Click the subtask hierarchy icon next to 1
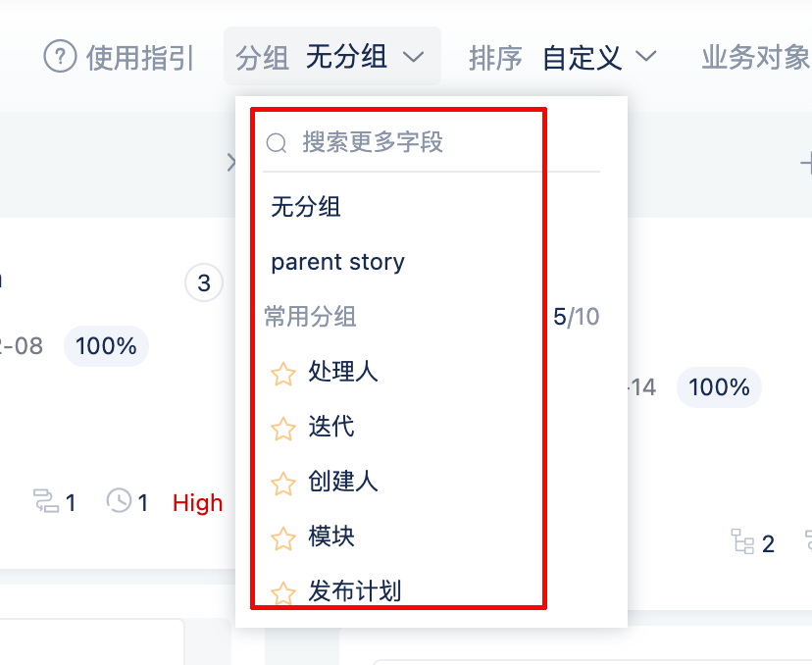This screenshot has height=665, width=812. [46, 502]
